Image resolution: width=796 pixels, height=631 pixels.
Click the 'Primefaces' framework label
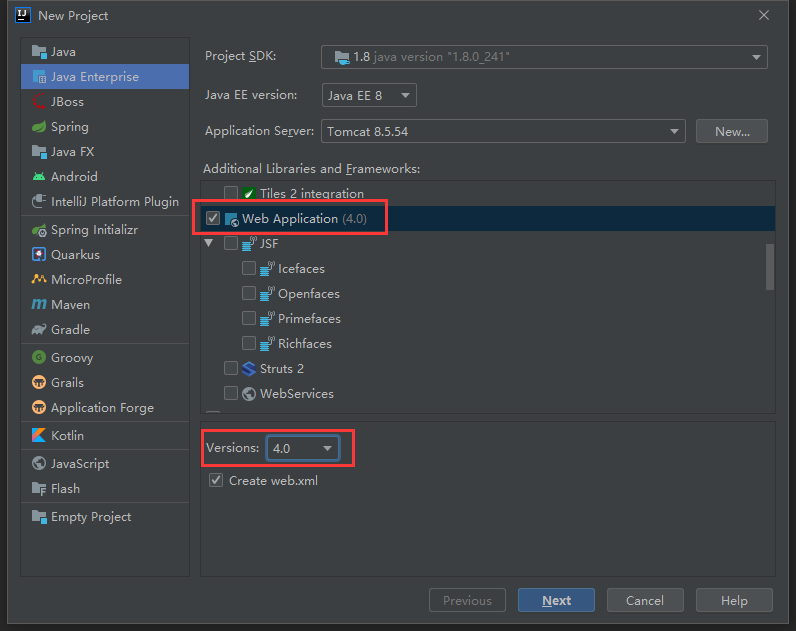pos(309,318)
